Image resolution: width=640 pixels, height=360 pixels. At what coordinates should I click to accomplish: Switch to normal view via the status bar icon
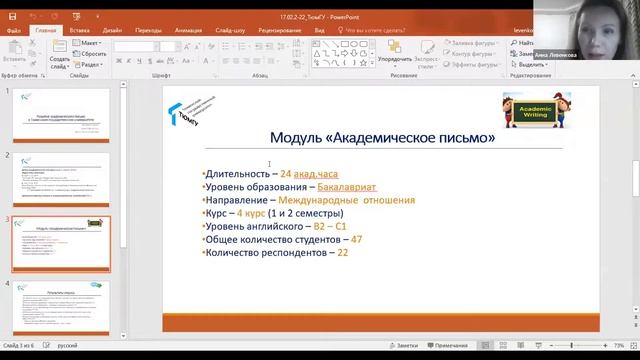[485, 345]
